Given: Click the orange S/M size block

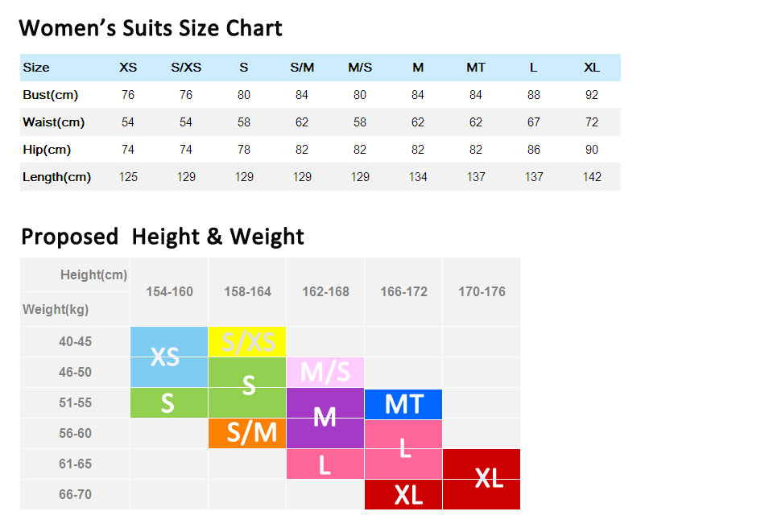Looking at the screenshot, I should (x=247, y=433).
